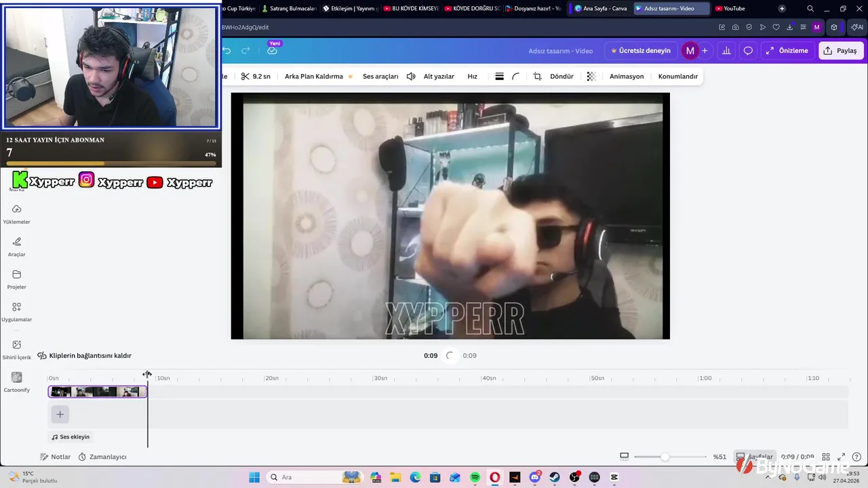Click the browser AI button
Viewport: 868px width, 488px height.
click(x=856, y=27)
